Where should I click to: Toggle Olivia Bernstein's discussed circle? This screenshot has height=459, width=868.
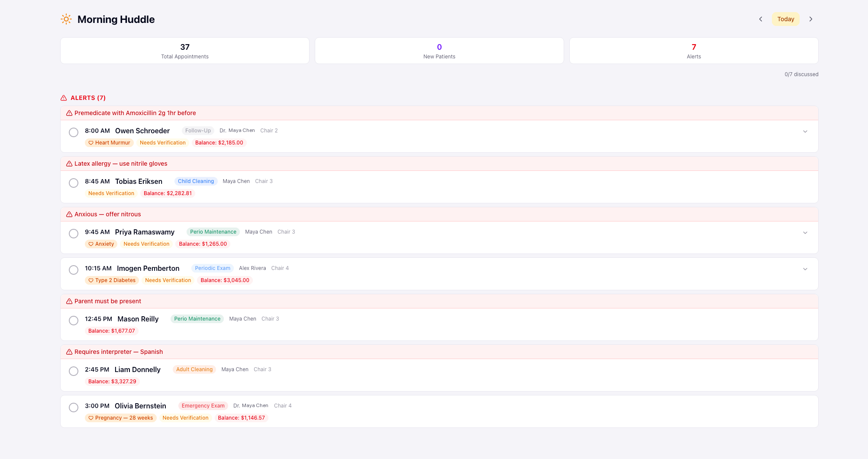click(74, 408)
